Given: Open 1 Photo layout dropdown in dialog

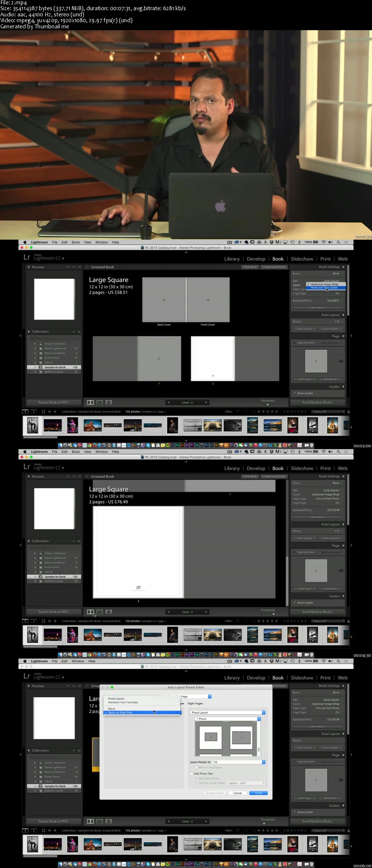Looking at the screenshot, I should point(228,719).
